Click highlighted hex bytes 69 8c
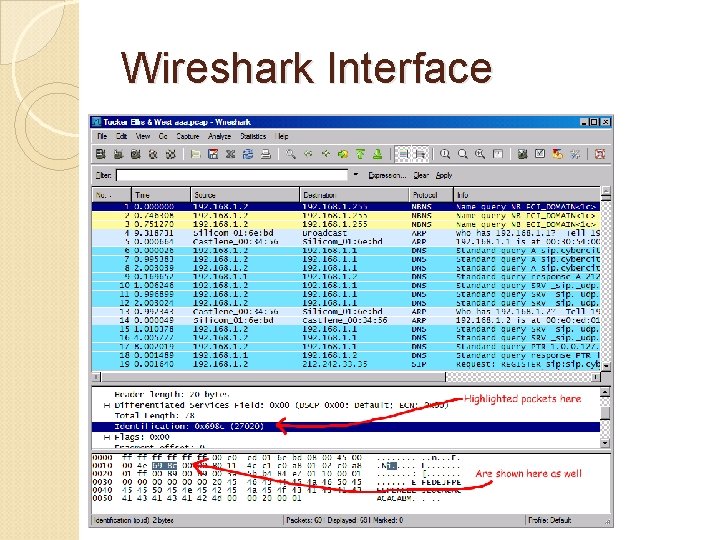Screen dimensions: 720x540 point(164,466)
